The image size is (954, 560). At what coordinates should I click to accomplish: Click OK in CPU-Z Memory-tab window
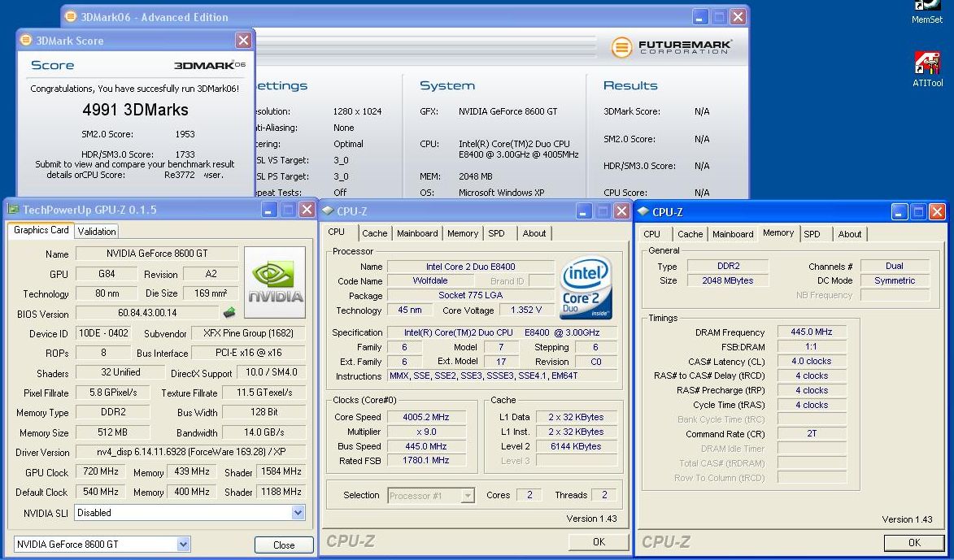tap(914, 542)
